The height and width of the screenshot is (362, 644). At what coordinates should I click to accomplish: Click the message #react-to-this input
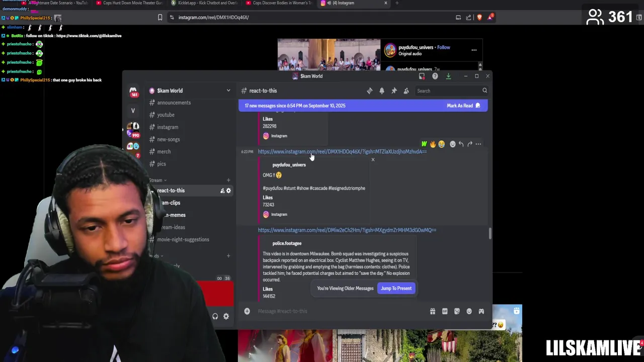[x=340, y=311]
